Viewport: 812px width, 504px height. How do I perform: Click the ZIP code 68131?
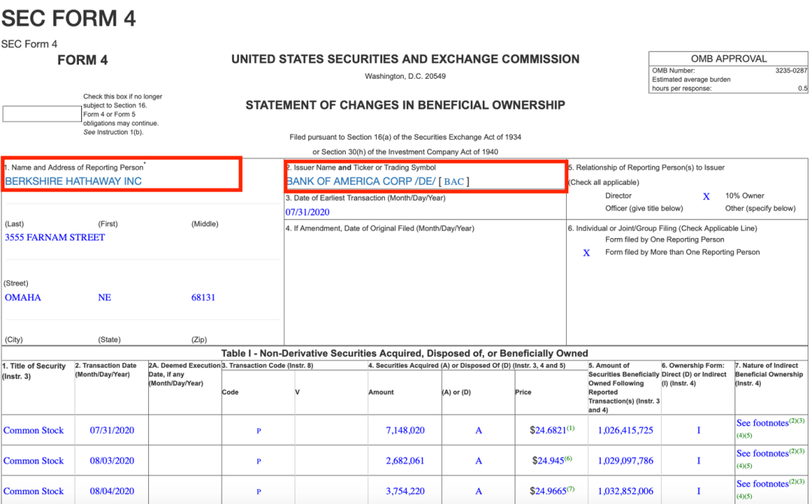[203, 297]
